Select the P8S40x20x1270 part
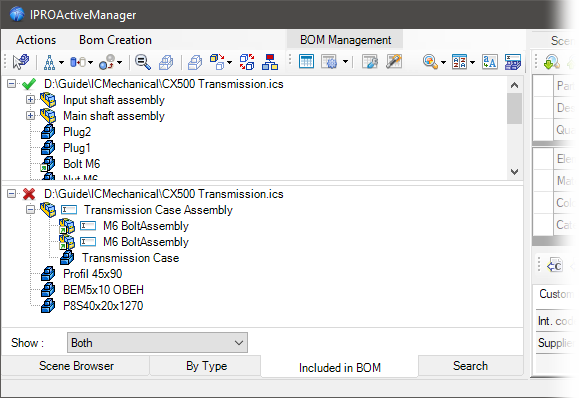The height and width of the screenshot is (398, 584). coord(103,306)
